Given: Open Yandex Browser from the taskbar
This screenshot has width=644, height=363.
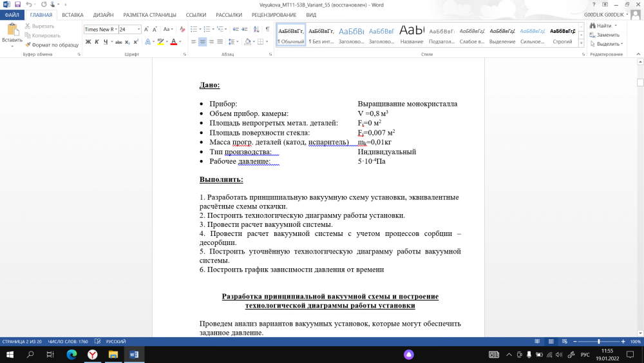Looking at the screenshot, I should click(92, 355).
